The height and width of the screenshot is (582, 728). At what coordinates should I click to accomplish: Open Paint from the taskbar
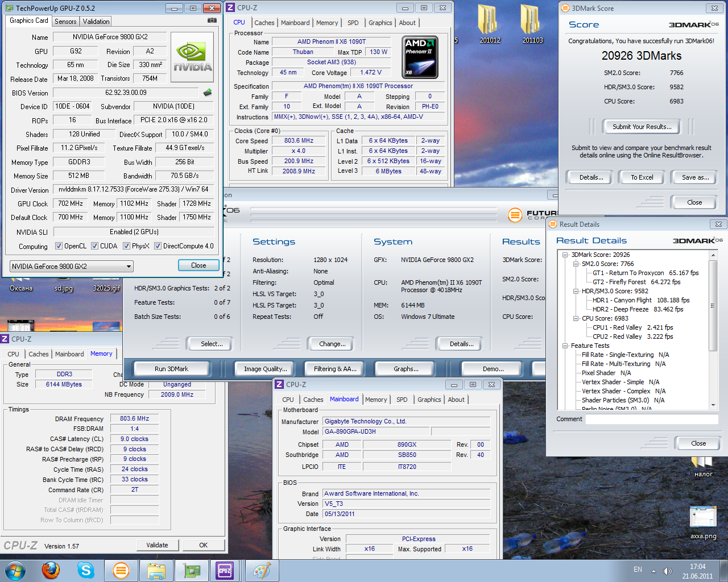(x=261, y=570)
